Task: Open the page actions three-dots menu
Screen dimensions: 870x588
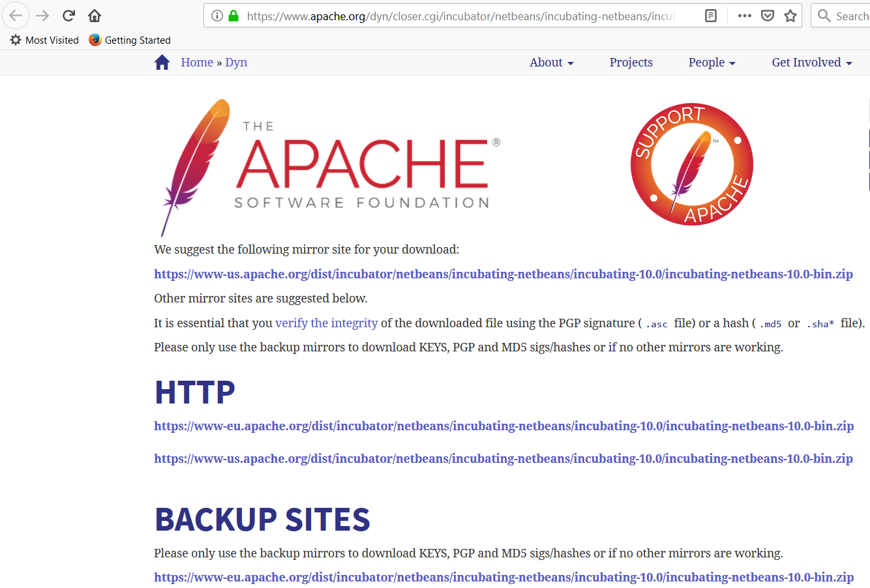Action: pos(745,16)
